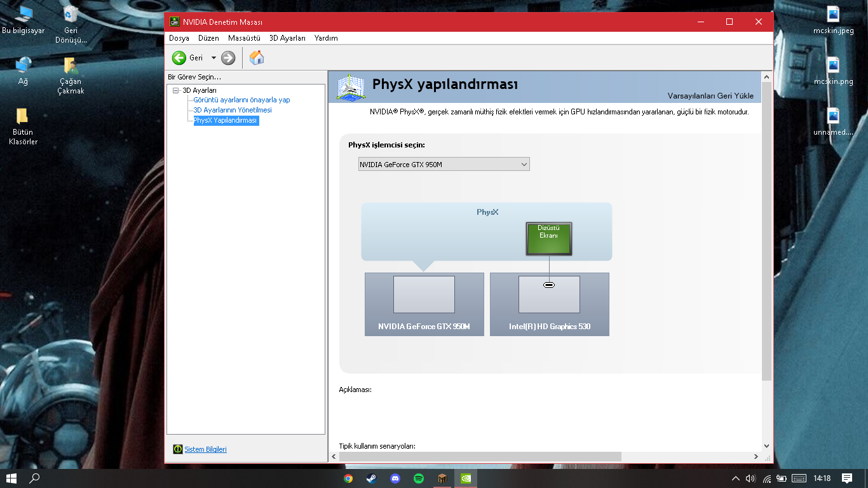Launch Google Chrome from the taskbar
The height and width of the screenshot is (488, 868).
pos(348,478)
